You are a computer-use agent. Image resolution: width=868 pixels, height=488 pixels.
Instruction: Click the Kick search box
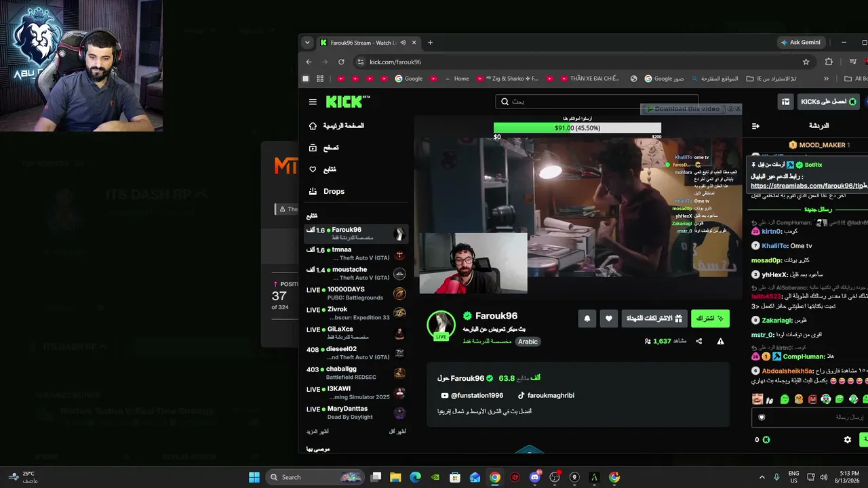[x=597, y=102]
